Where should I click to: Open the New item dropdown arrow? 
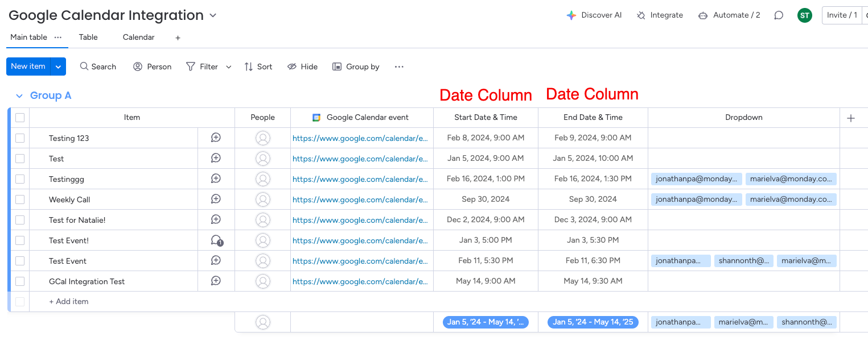coord(58,66)
